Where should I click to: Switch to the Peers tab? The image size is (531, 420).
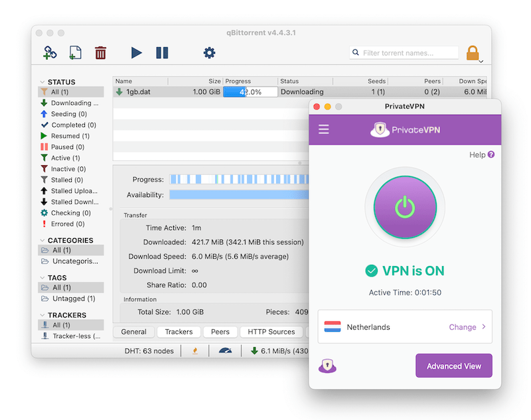pos(220,331)
